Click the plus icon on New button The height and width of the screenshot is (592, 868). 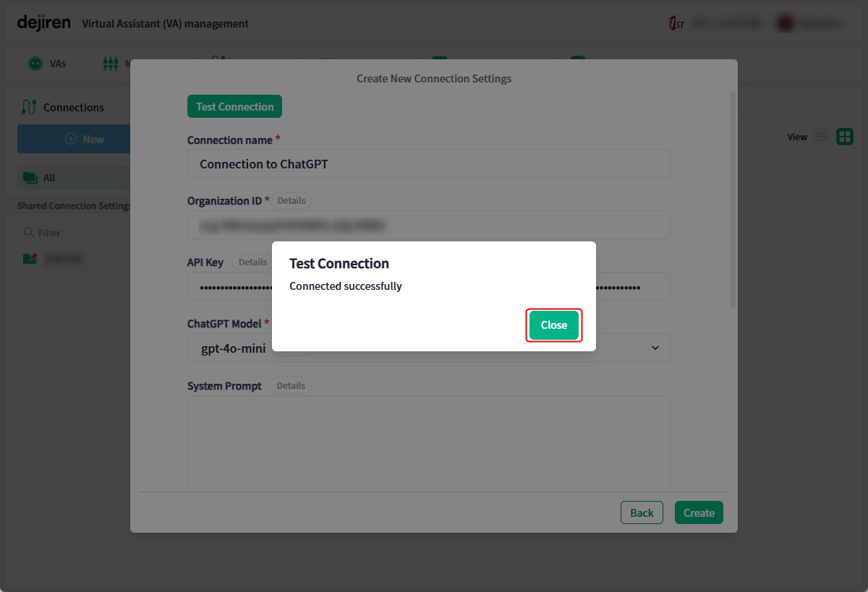71,139
